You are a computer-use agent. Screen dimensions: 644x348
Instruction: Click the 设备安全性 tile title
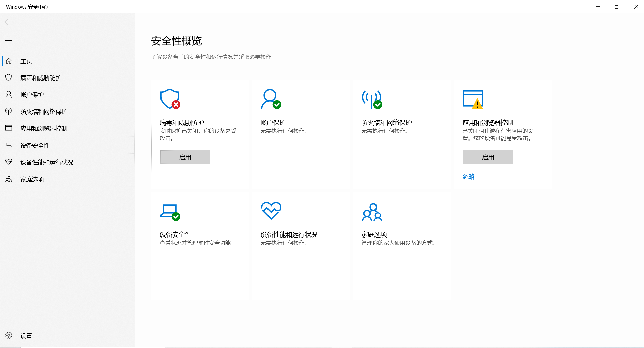coord(175,234)
